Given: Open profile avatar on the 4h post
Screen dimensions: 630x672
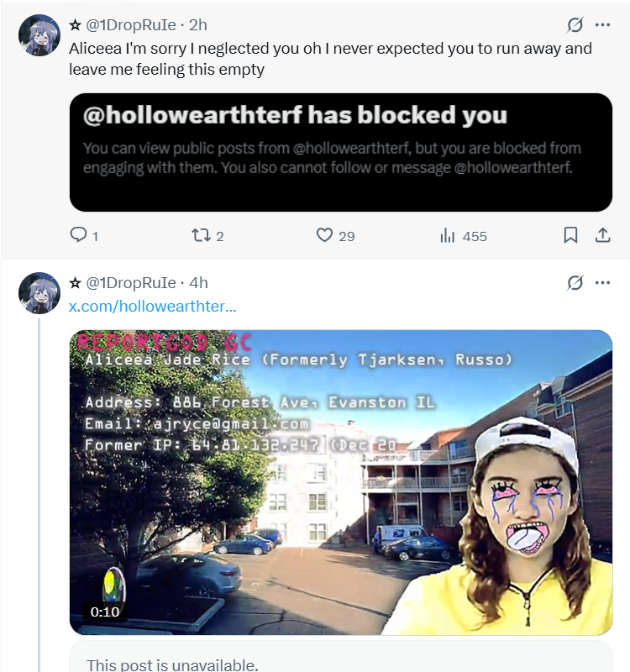Looking at the screenshot, I should pos(39,293).
